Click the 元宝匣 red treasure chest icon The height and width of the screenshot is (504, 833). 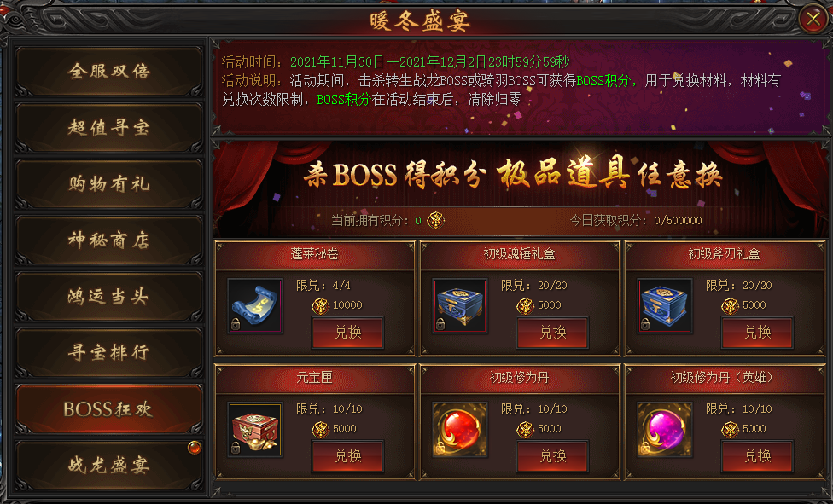point(255,430)
